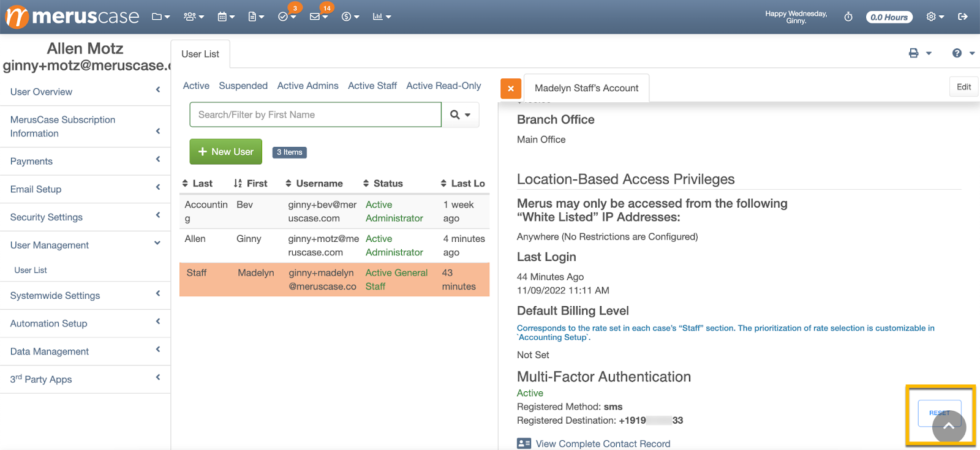Click the Edit button
Image resolution: width=980 pixels, height=450 pixels.
pos(963,87)
